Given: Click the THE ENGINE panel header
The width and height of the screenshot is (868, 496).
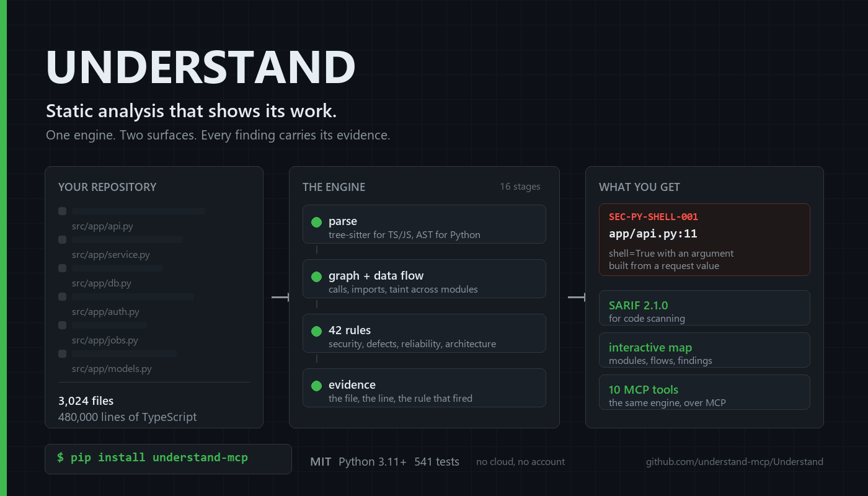Looking at the screenshot, I should click(x=334, y=187).
